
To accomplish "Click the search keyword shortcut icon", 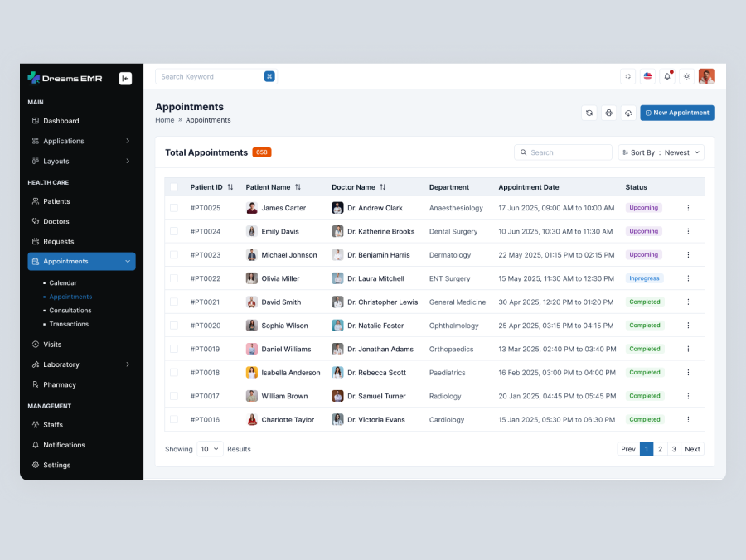I will coord(269,76).
